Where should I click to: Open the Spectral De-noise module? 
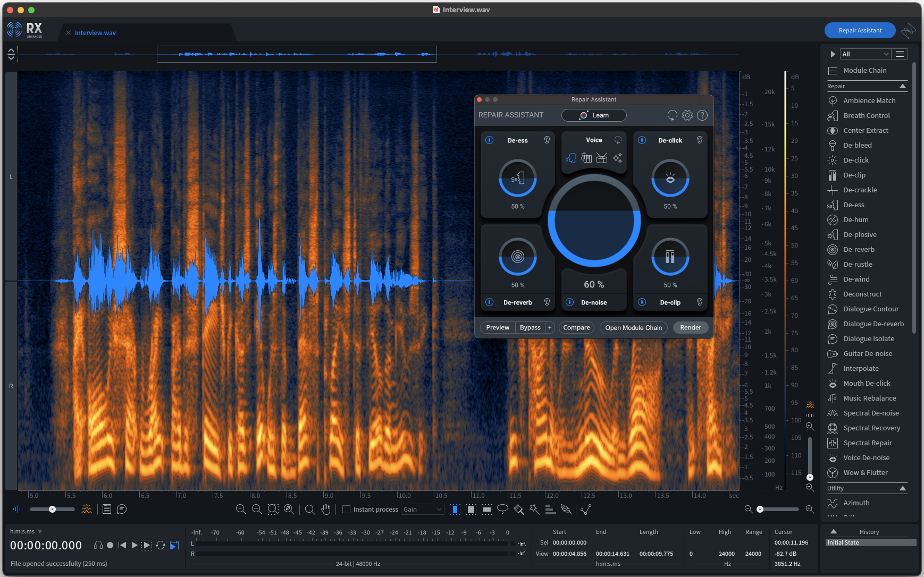point(870,413)
